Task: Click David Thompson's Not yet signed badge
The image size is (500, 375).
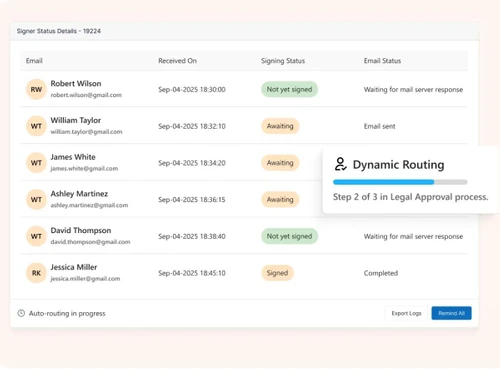Action: (x=289, y=236)
